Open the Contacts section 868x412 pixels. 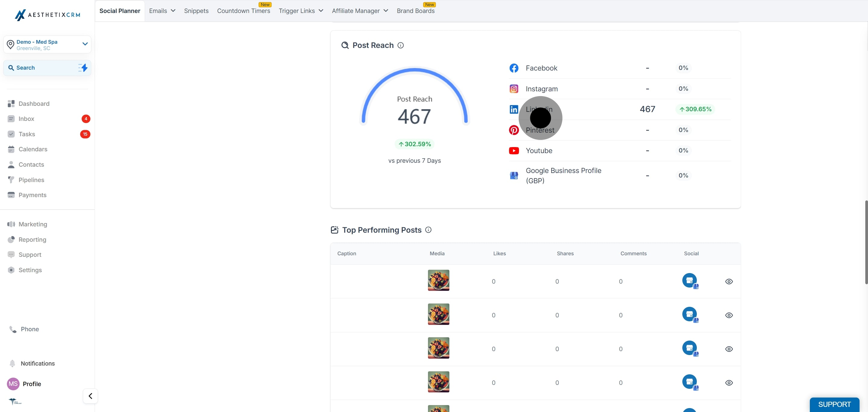31,165
